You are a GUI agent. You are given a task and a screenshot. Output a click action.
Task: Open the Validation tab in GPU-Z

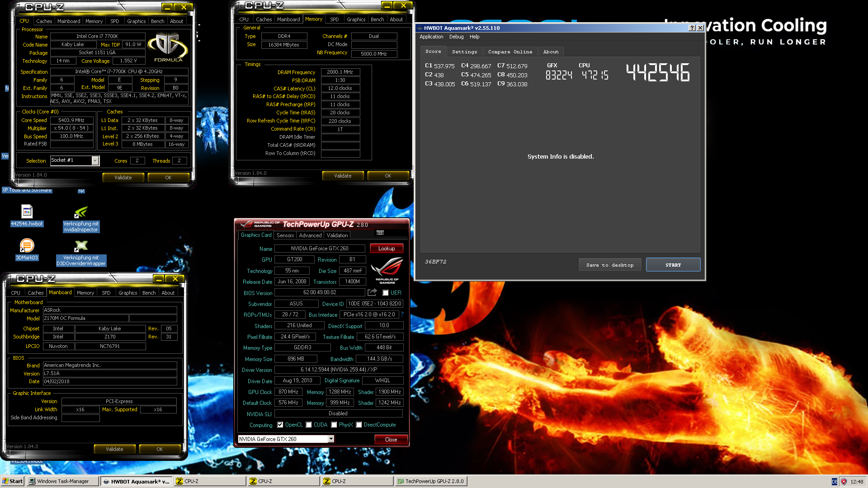(337, 235)
